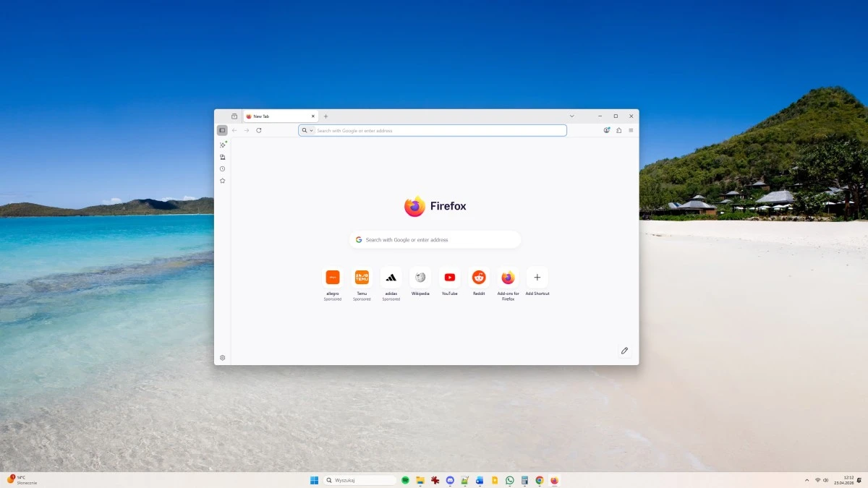Open the list all tabs chevron

572,116
